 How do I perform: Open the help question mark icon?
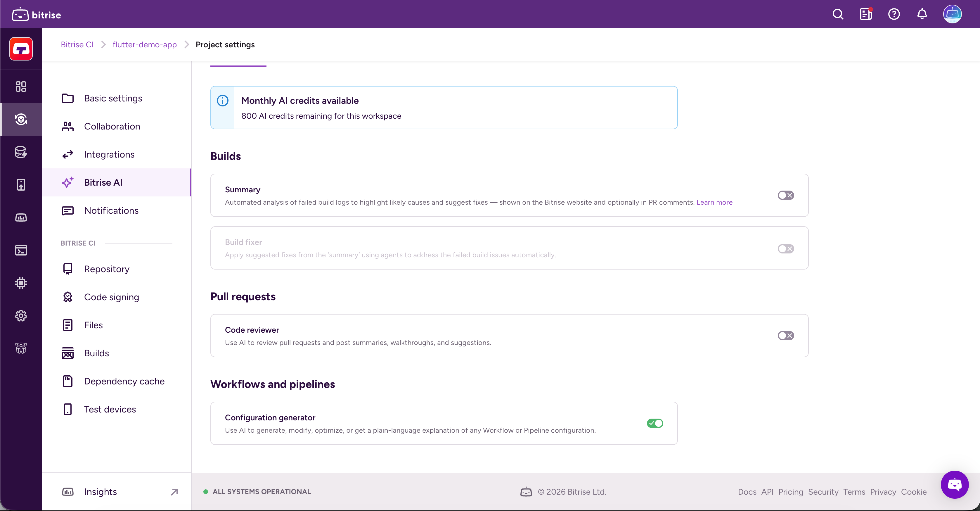(894, 14)
